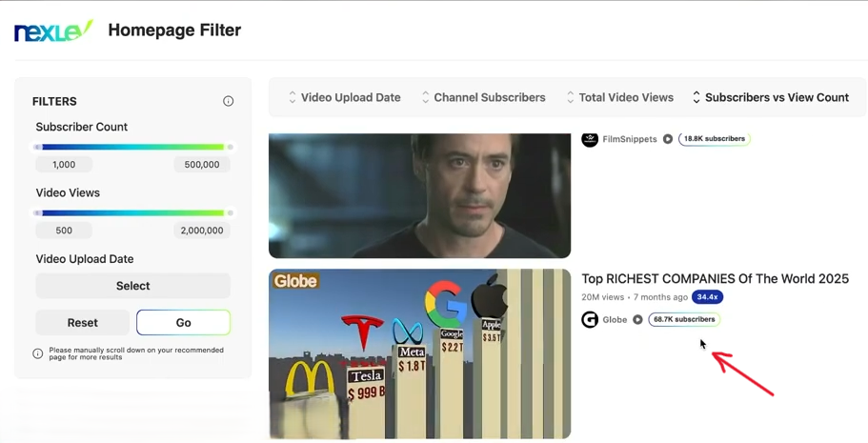Sort by Subscribers vs View Count

pos(770,97)
